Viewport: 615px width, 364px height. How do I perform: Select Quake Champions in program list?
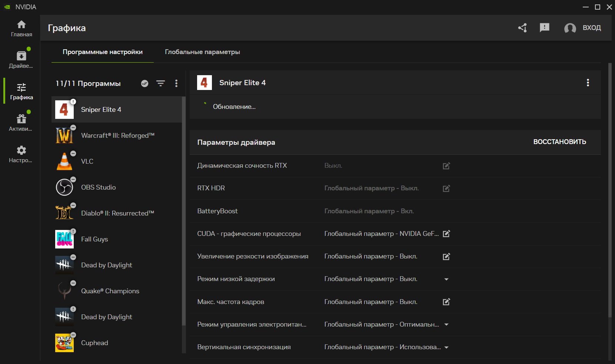(117, 291)
